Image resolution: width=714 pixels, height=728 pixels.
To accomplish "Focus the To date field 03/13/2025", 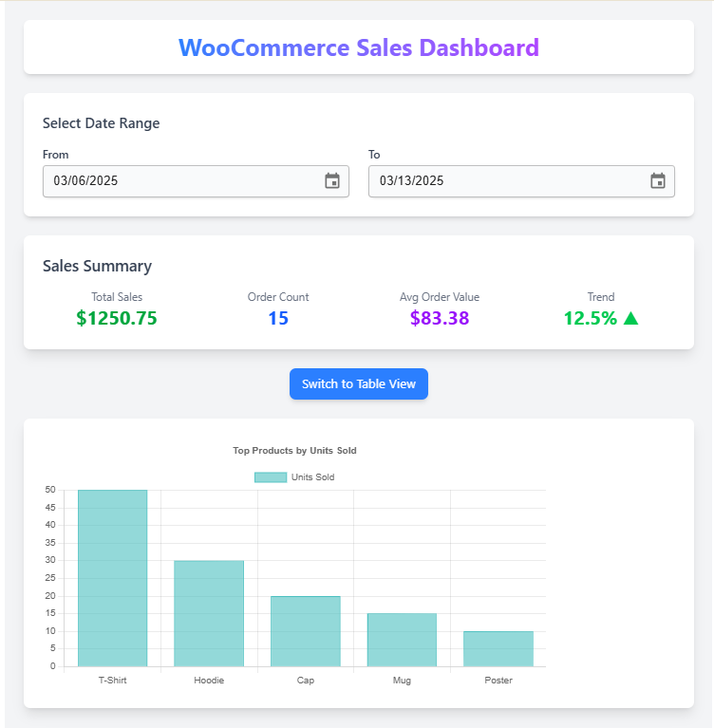I will tap(521, 181).
